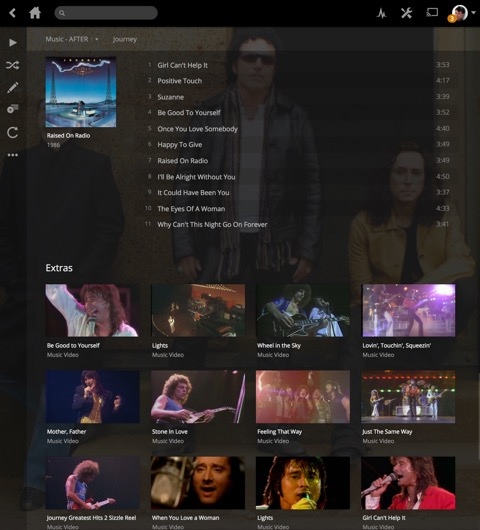Open the Stone In Love music video
The width and height of the screenshot is (480, 530).
point(198,396)
